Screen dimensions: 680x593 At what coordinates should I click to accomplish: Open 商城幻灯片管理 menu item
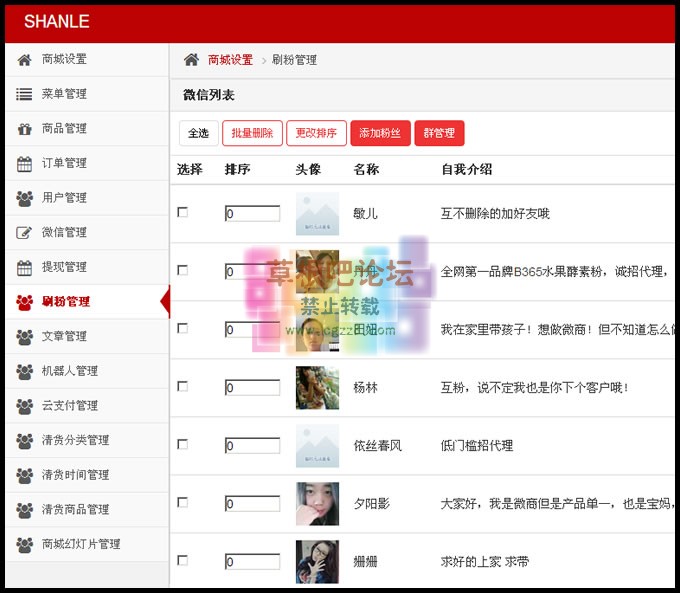coord(87,544)
